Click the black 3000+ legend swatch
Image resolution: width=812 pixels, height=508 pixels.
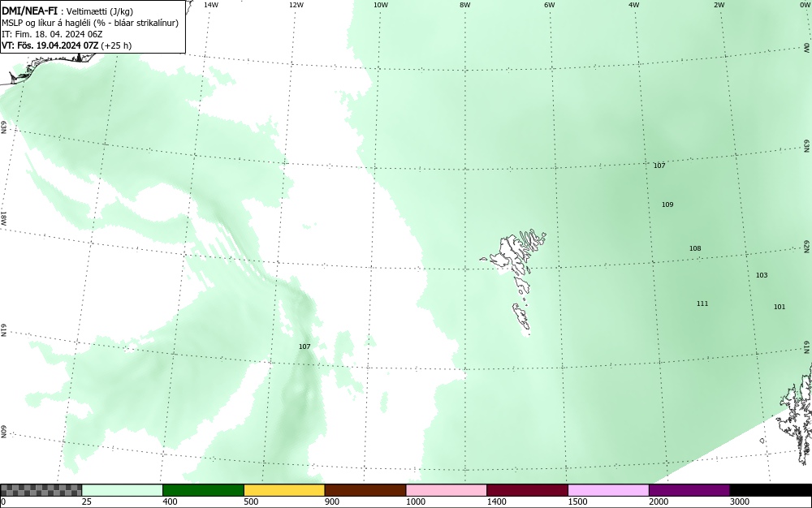pyautogui.click(x=771, y=490)
